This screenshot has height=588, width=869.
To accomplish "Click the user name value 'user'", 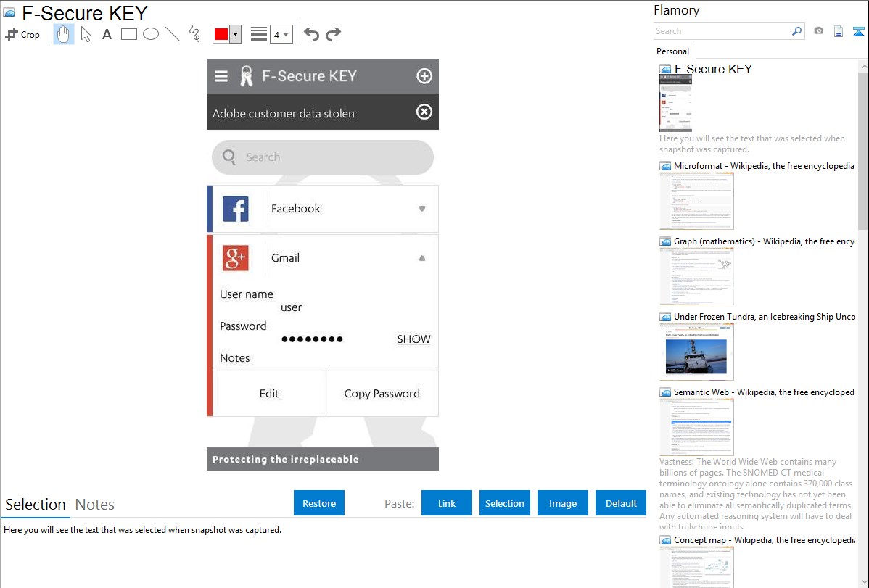I will tap(292, 307).
